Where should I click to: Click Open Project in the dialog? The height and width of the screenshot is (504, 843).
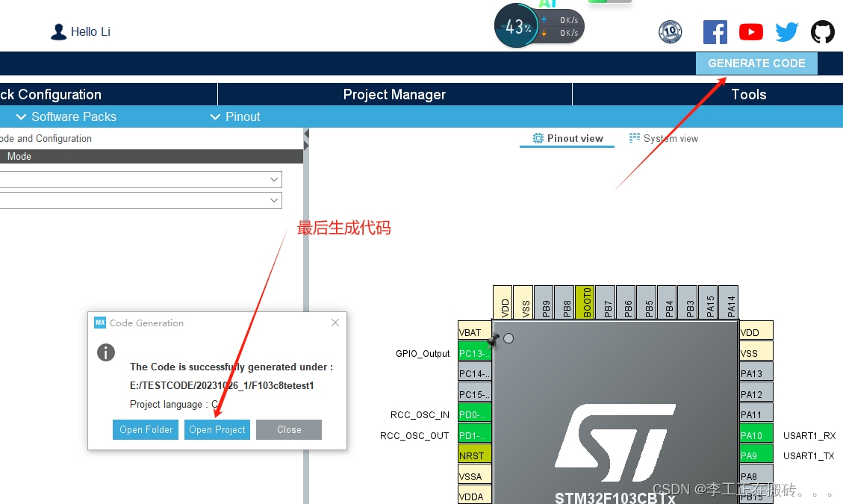tap(217, 429)
